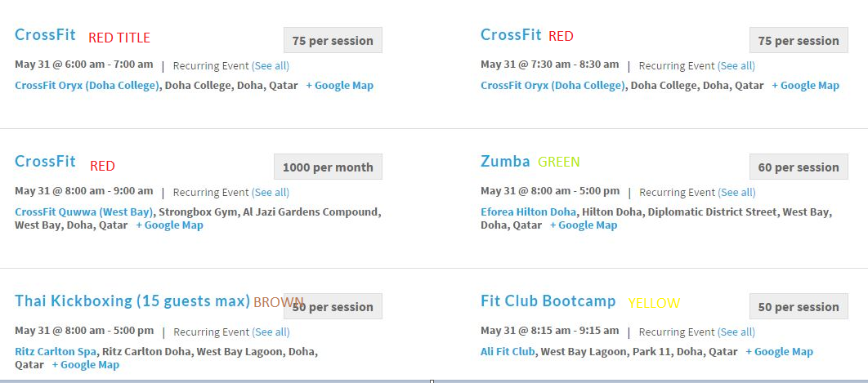868x383 pixels.
Task: Open the Eforea Hilton Doha venue
Action: (528, 212)
